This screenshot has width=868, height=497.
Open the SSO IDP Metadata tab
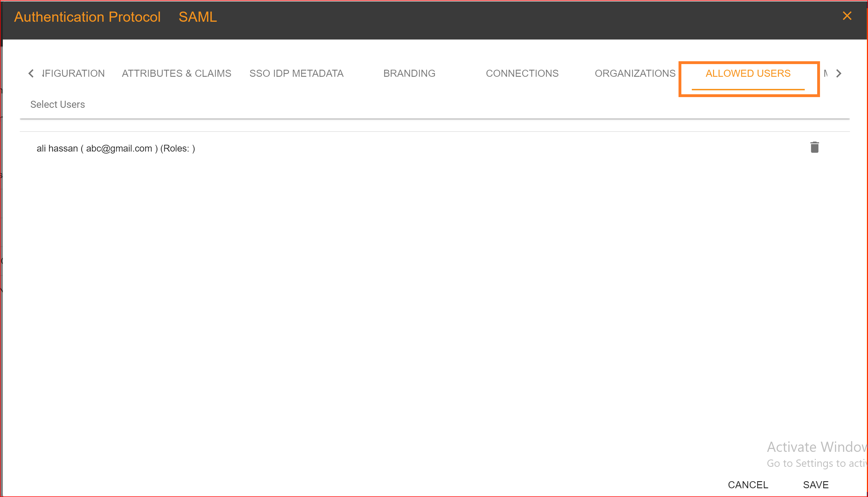coord(296,73)
